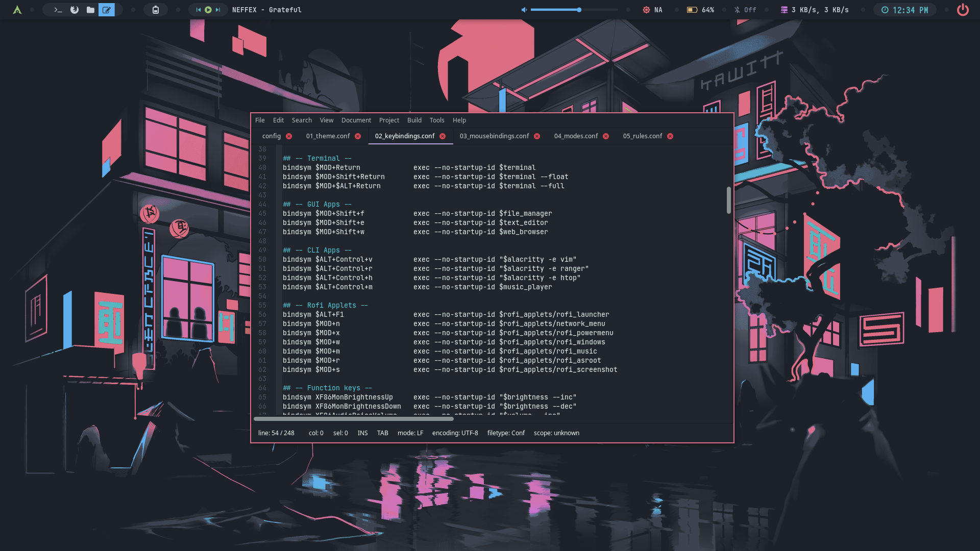Launch terminal from the top bar
980x551 pixels.
[58, 10]
